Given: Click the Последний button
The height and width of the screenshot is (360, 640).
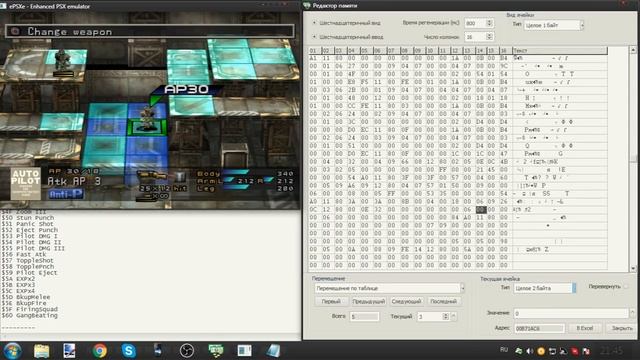Looking at the screenshot, I should point(443,302).
